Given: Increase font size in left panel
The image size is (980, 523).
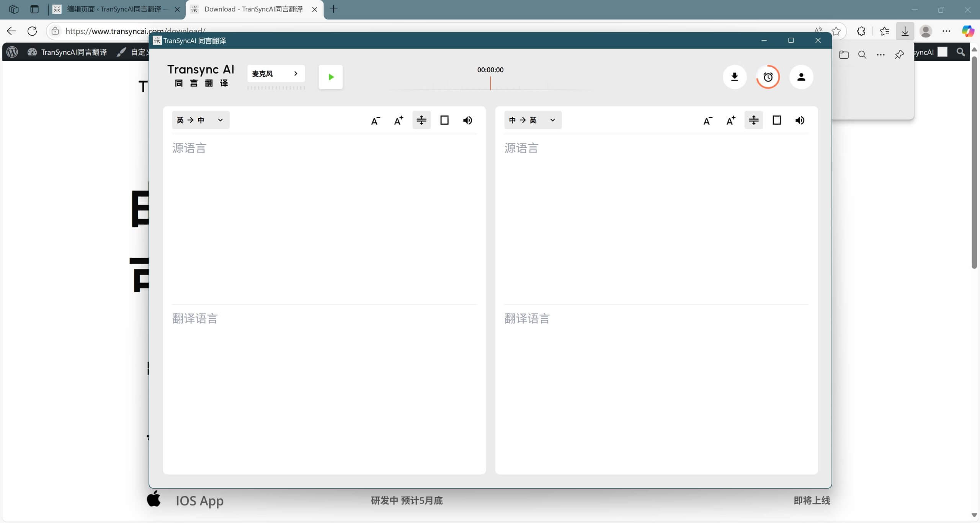Looking at the screenshot, I should click(x=399, y=121).
